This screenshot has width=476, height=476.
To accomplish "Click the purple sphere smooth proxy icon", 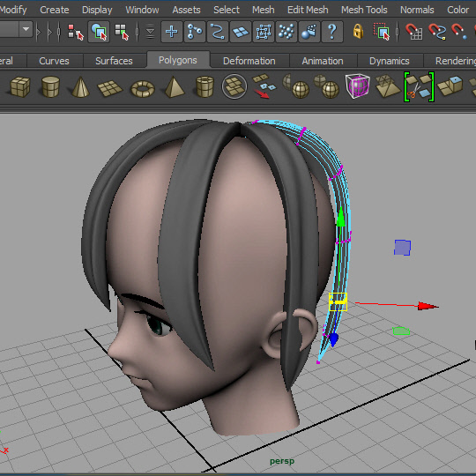I will tap(357, 86).
